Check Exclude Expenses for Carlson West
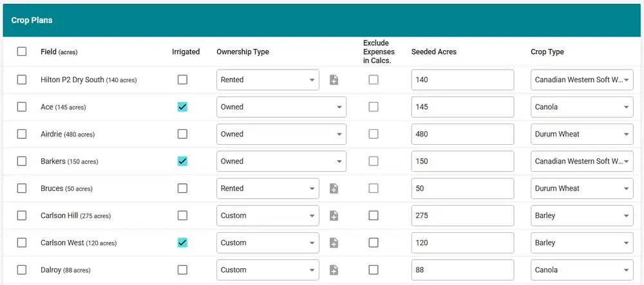The height and width of the screenshot is (285, 644). (374, 243)
